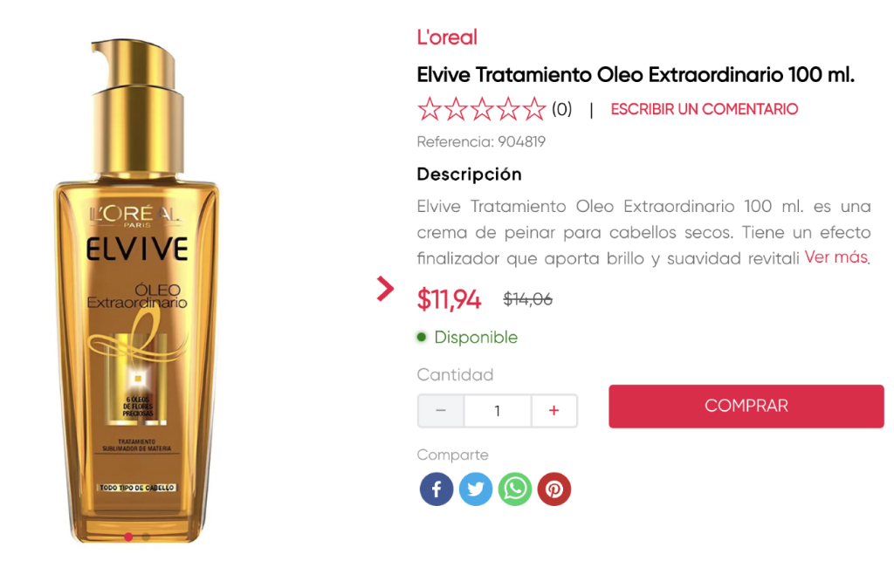Screen dimensions: 894x588
Task: Select the second gray carousel dot
Action: coord(146,537)
